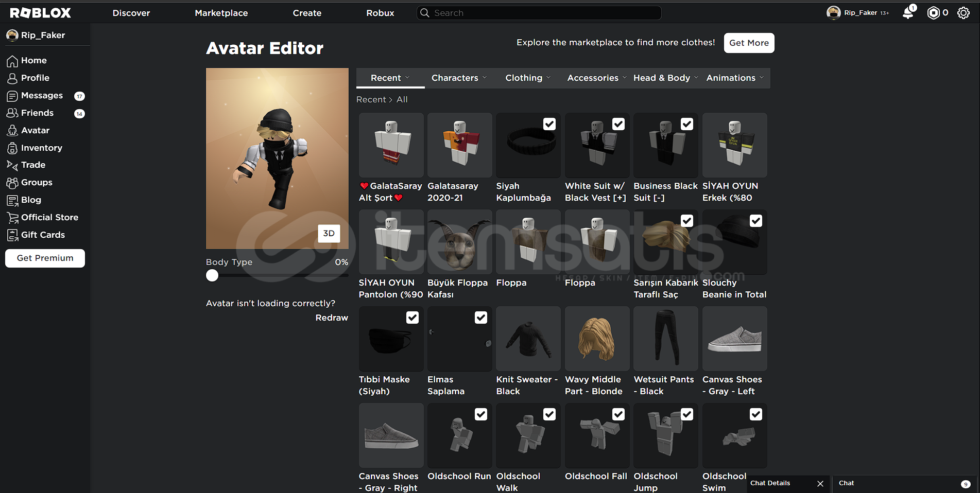
Task: Unequip the Oldschool Run animation
Action: 481,414
